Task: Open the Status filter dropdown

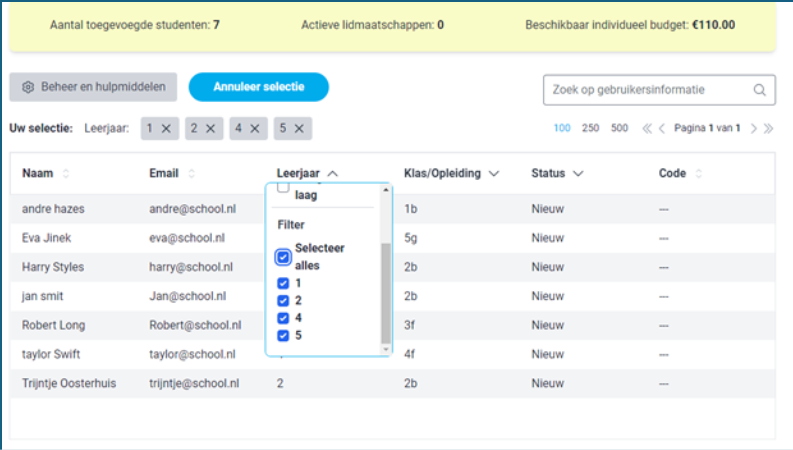Action: pos(578,174)
